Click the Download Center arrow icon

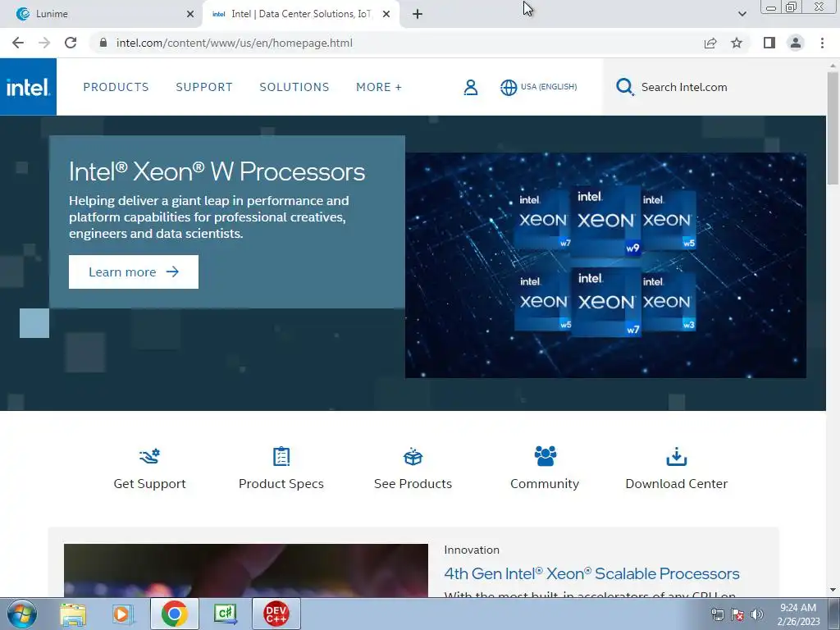pos(677,456)
